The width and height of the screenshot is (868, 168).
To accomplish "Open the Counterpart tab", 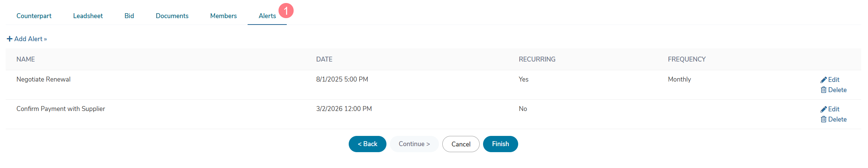I will click(34, 16).
